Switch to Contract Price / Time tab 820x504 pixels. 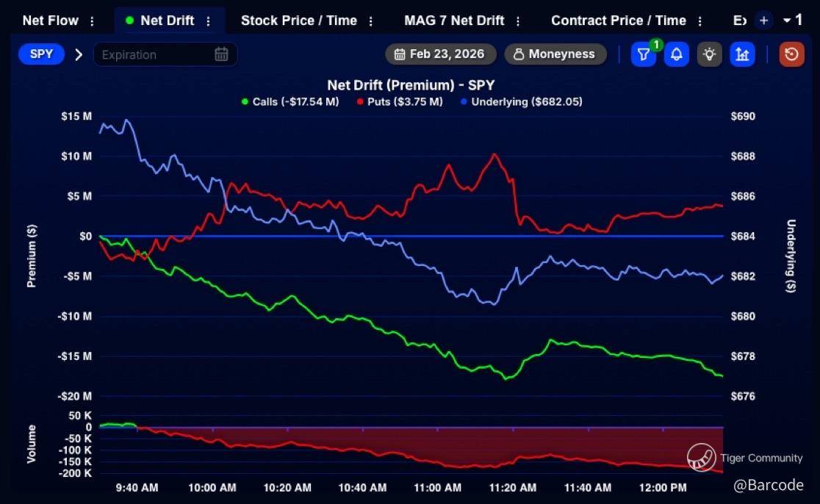(x=618, y=21)
